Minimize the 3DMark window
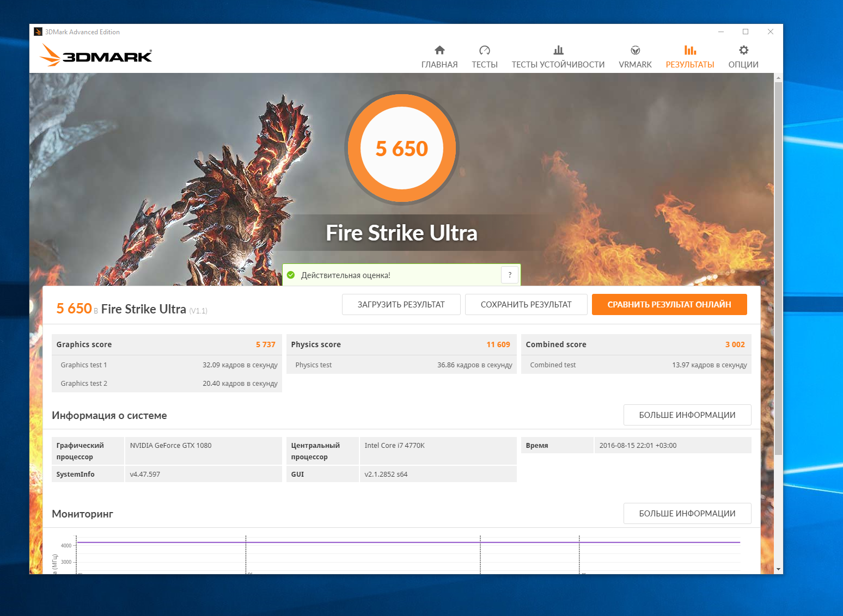The height and width of the screenshot is (616, 843). coord(721,32)
